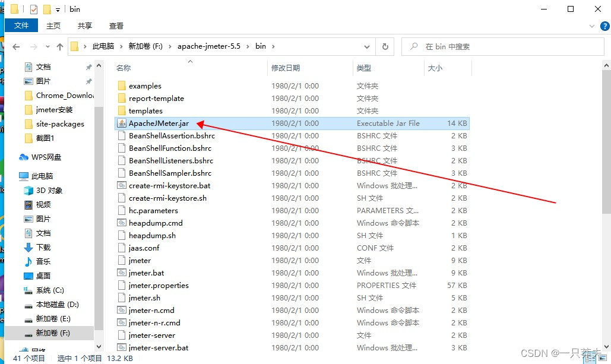
Task: Switch to the 查看 ribbon tab
Action: [116, 26]
